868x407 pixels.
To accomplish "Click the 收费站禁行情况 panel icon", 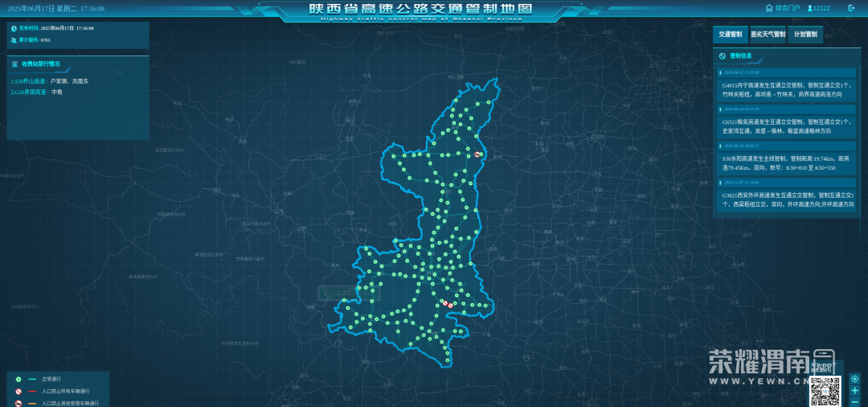I will [x=14, y=64].
